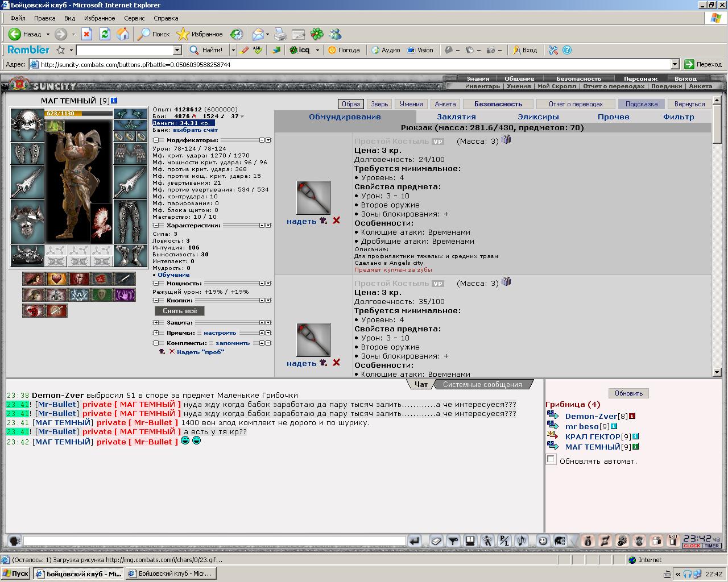Switch to the Системные сообщения chat tab
The image size is (728, 582).
tap(482, 385)
